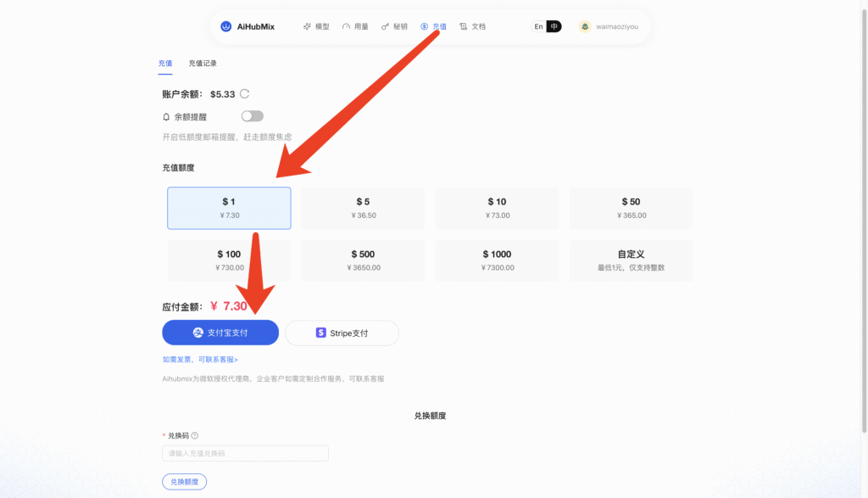
Task: Open the 用量 usage page
Action: point(355,26)
